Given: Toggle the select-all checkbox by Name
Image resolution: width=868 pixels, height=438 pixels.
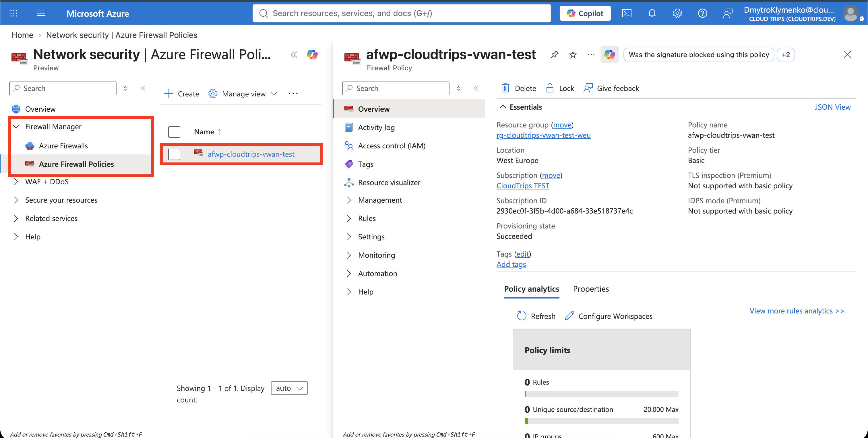Looking at the screenshot, I should (174, 132).
